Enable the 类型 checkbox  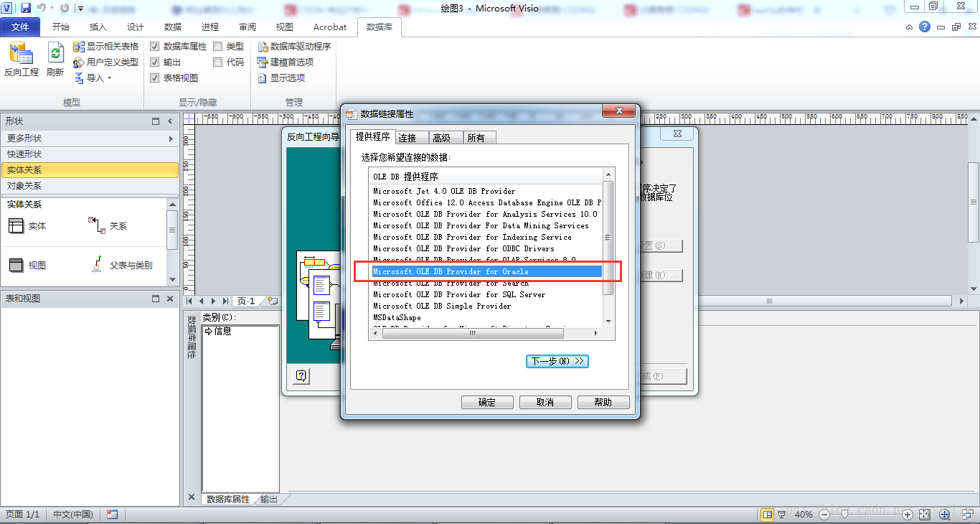(217, 46)
